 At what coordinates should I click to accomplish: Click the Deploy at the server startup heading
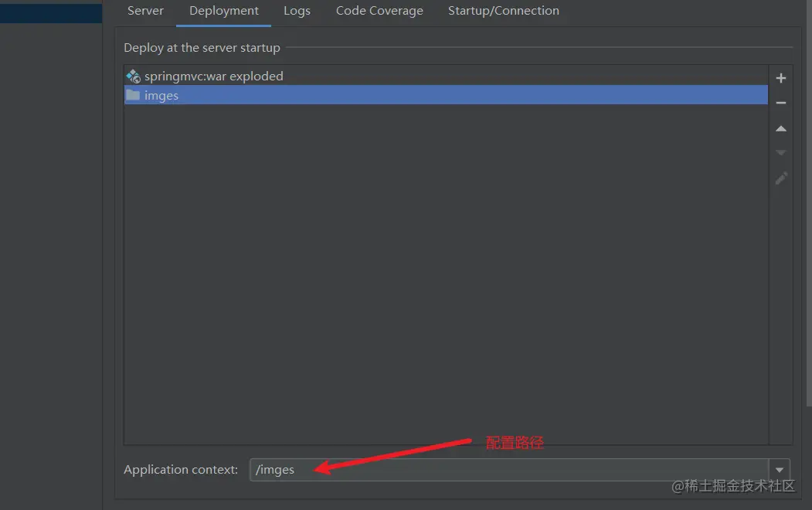pos(202,48)
